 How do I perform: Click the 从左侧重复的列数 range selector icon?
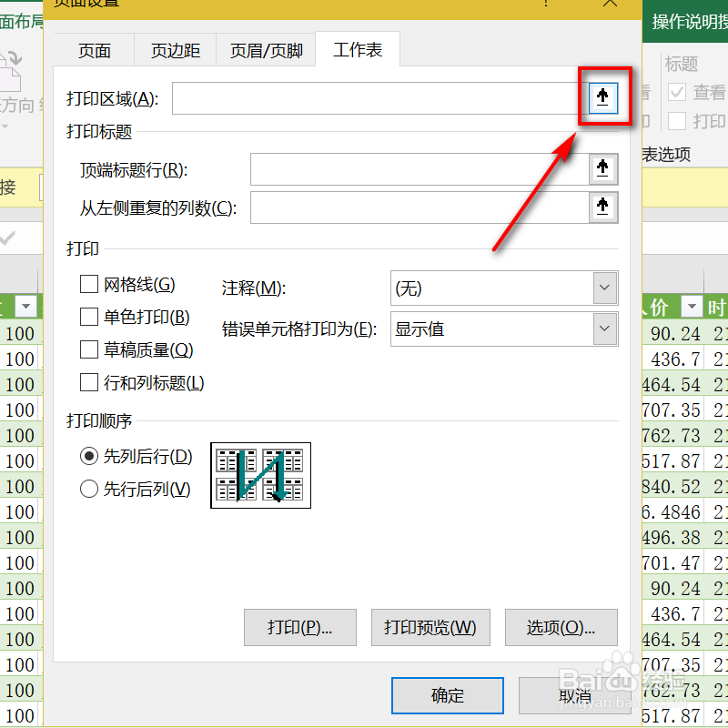602,207
